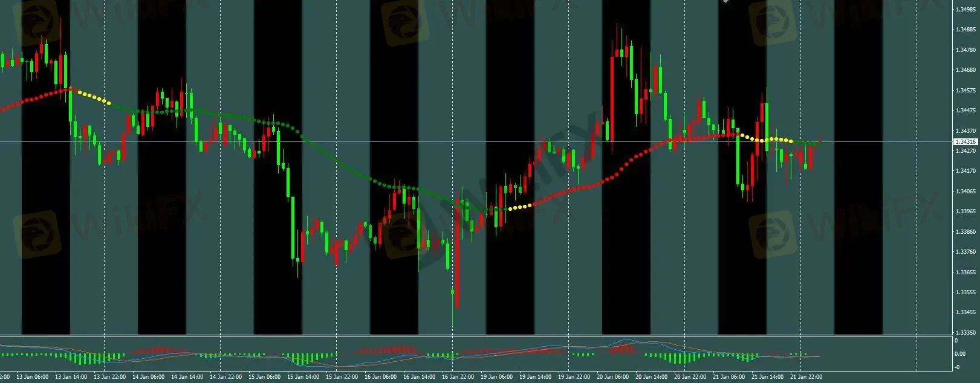
Task: Select the 19 Jan 14:00 time label
Action: pyautogui.click(x=535, y=377)
